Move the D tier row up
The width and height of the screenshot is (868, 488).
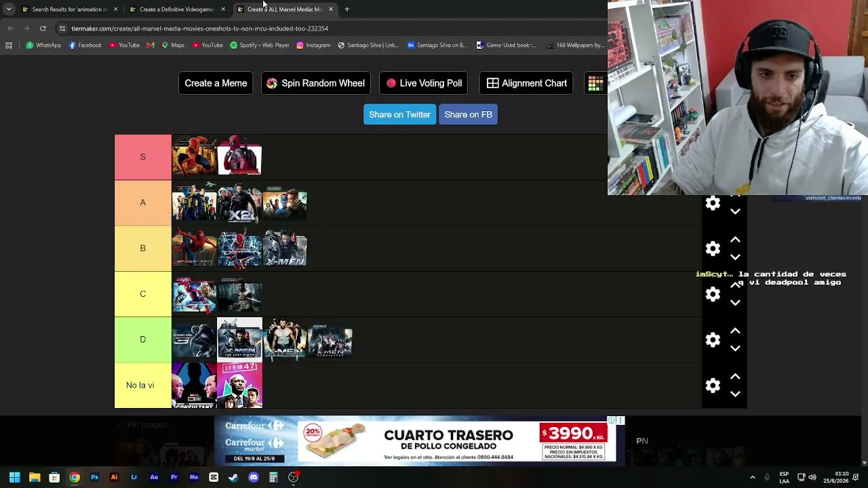(735, 331)
